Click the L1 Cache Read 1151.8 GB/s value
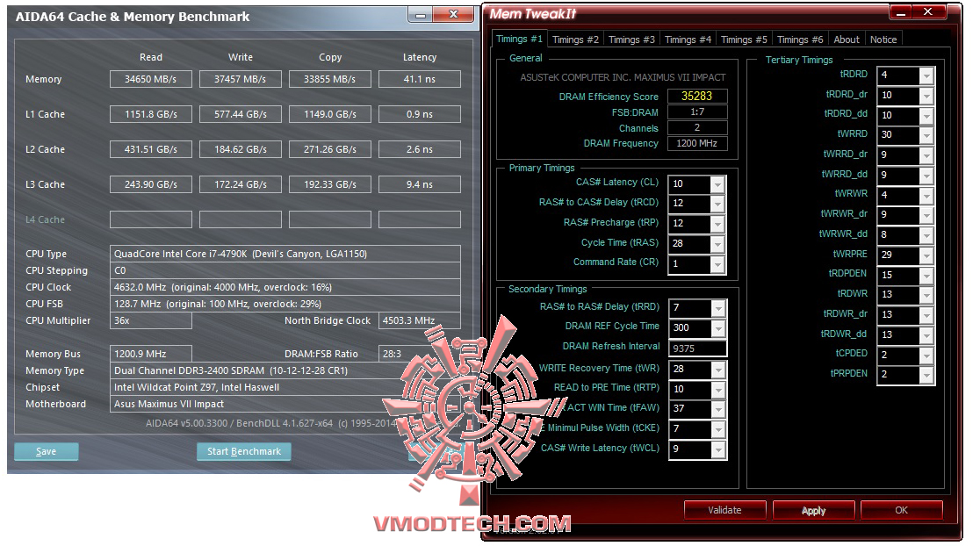980x546 pixels. pyautogui.click(x=151, y=114)
